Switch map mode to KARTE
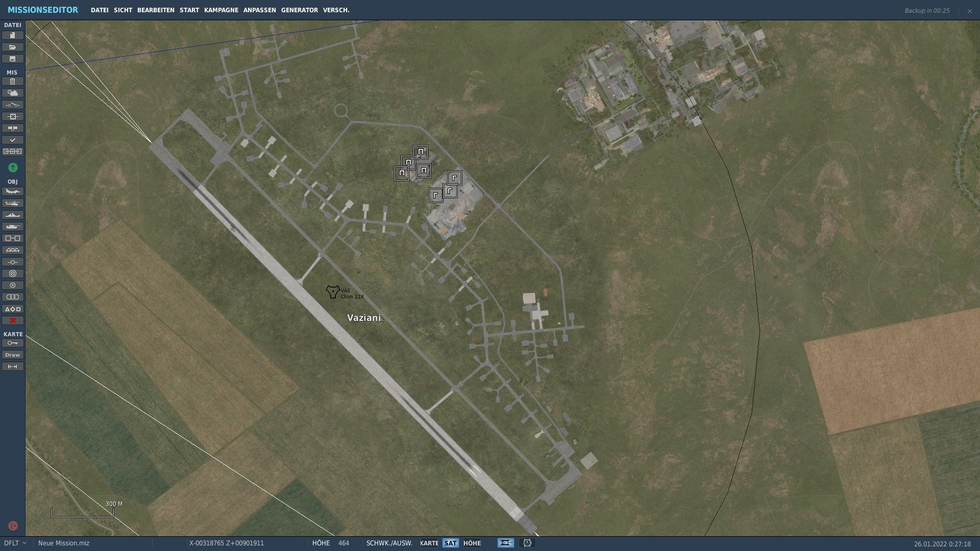Image resolution: width=980 pixels, height=551 pixels. 429,543
